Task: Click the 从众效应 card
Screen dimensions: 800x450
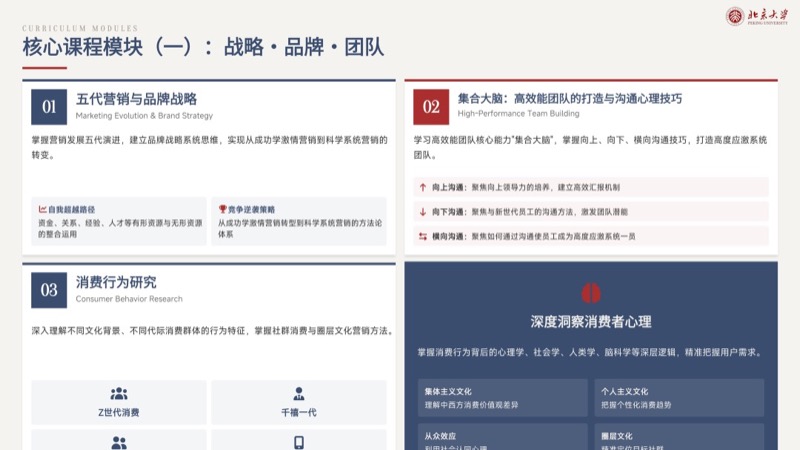Action: click(503, 440)
